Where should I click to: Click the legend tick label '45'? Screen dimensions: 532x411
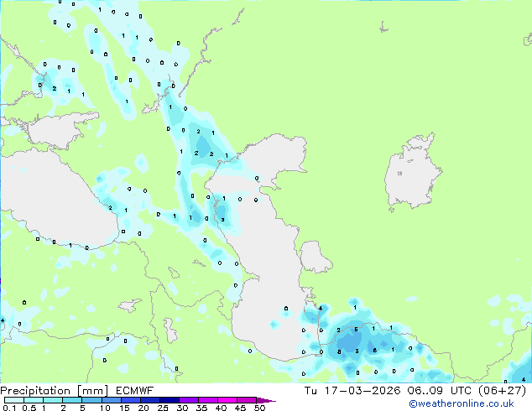(240, 408)
